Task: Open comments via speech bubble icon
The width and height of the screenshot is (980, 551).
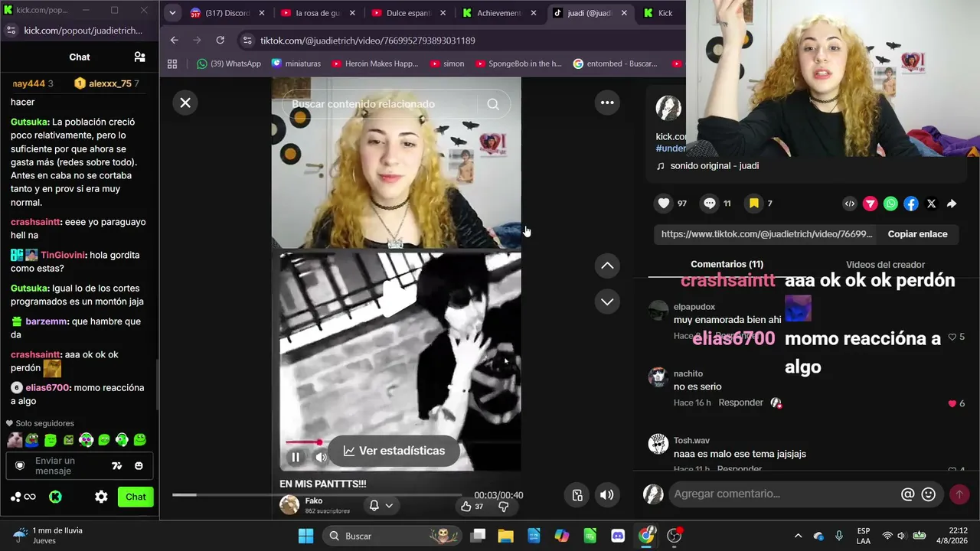Action: pos(710,204)
